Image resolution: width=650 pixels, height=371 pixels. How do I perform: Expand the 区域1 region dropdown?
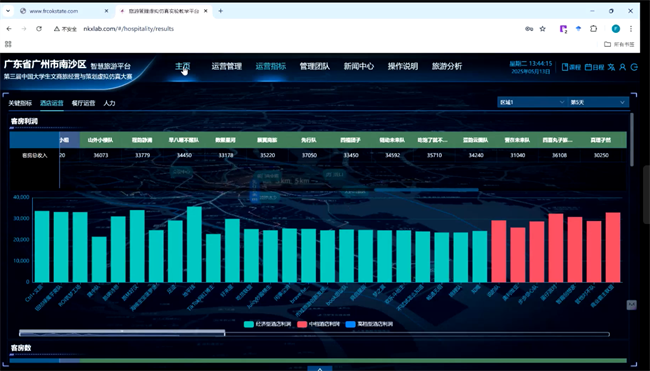(x=532, y=102)
